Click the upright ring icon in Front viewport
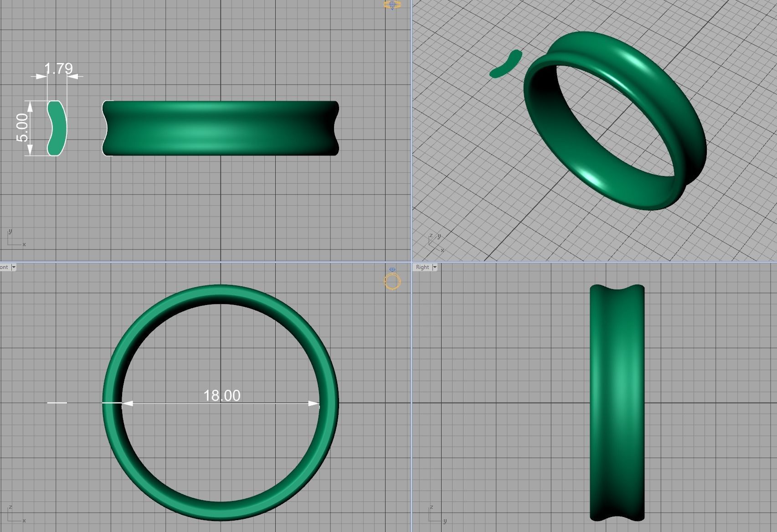This screenshot has width=777, height=532. [x=392, y=280]
